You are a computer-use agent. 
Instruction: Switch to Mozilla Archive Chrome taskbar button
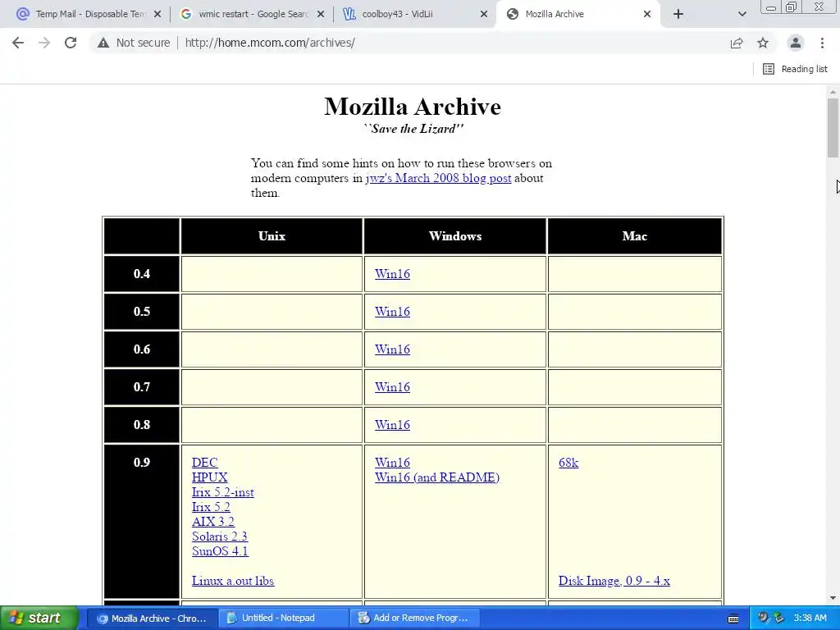pyautogui.click(x=152, y=619)
